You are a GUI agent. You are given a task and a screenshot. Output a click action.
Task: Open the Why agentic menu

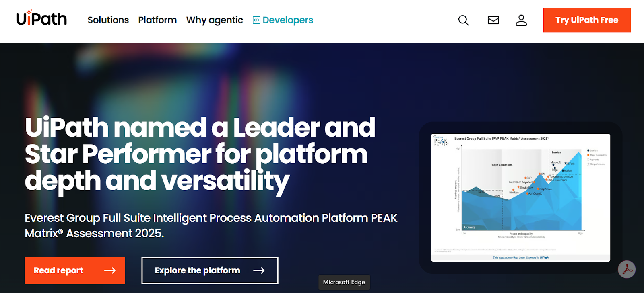tap(215, 20)
